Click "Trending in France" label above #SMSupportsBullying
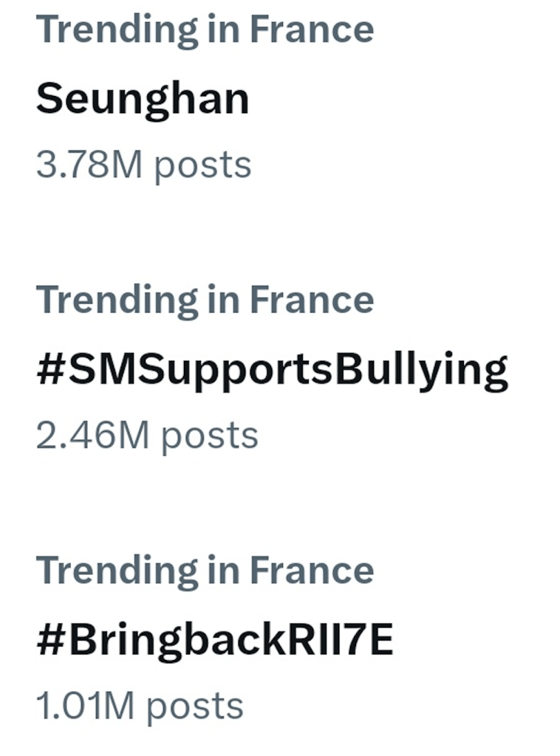The image size is (560, 756). pyautogui.click(x=205, y=300)
